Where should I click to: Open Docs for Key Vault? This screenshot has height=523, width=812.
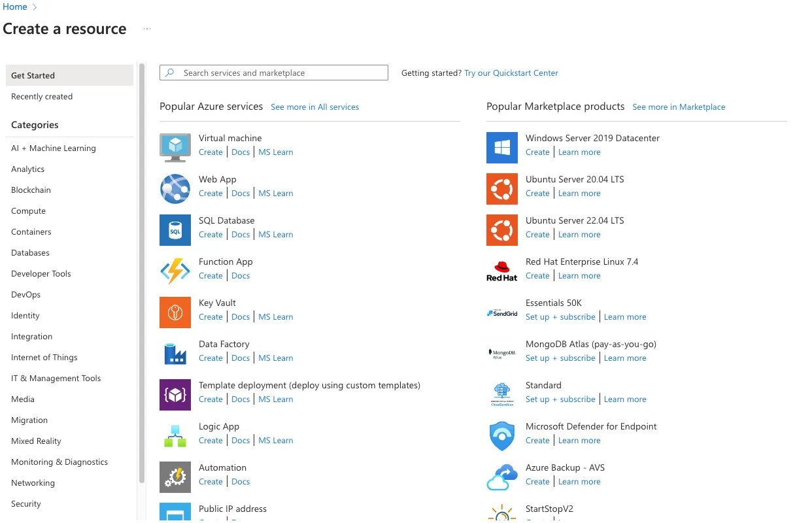pos(241,317)
